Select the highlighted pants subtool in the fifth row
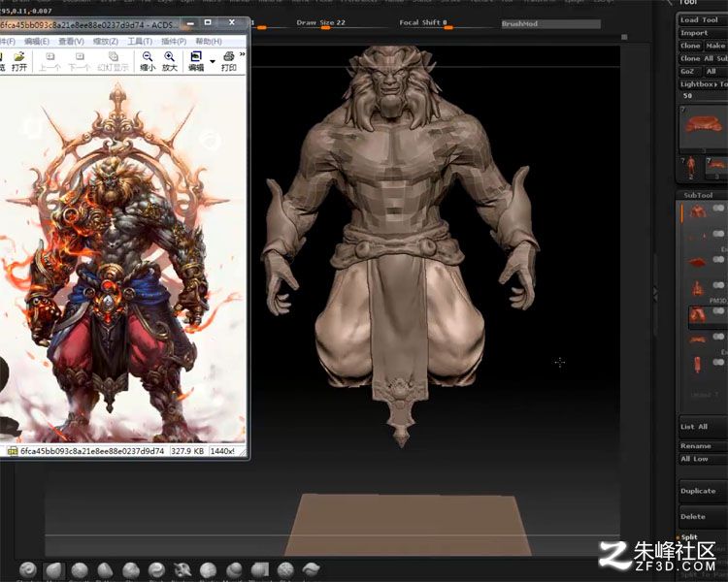Screen dimensions: 728x582 click(697, 314)
